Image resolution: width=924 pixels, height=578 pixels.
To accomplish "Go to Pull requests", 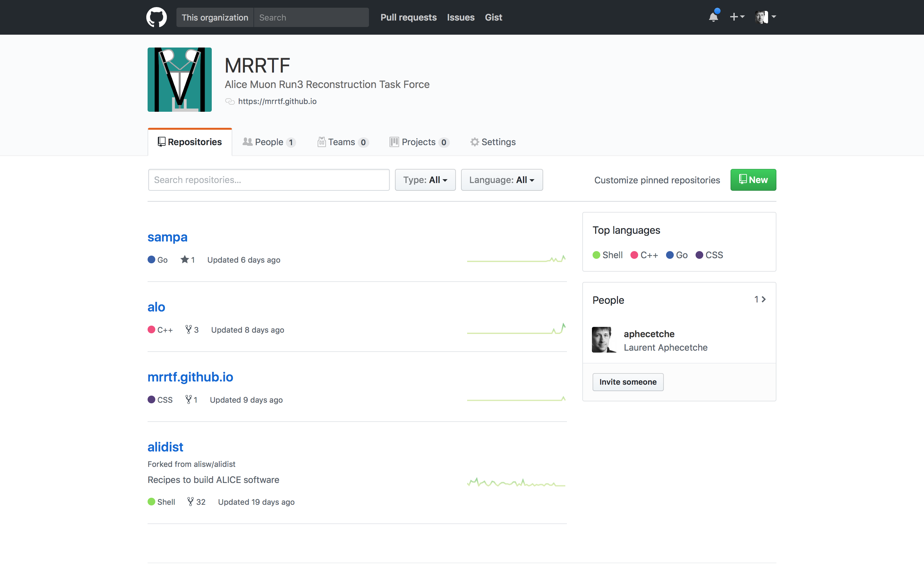I will (x=408, y=17).
